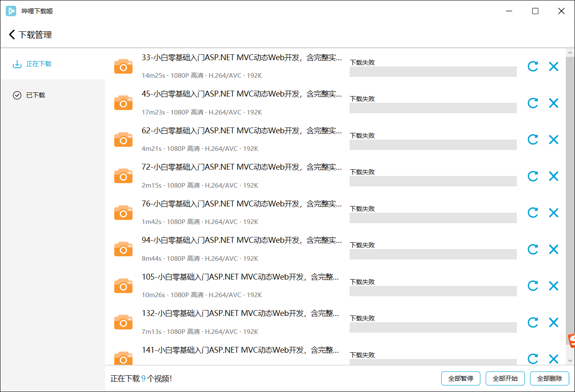Click thumbnail of video 45
Viewport: 575px width, 392px height.
123,103
